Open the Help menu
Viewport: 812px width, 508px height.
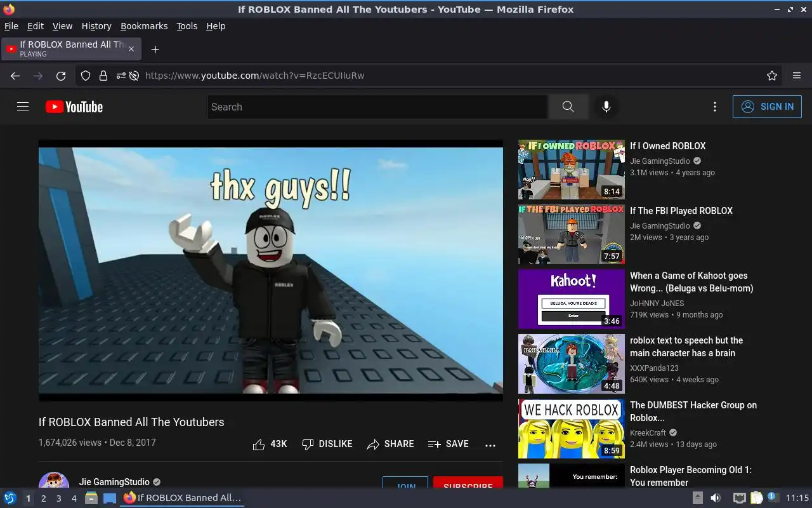(216, 26)
